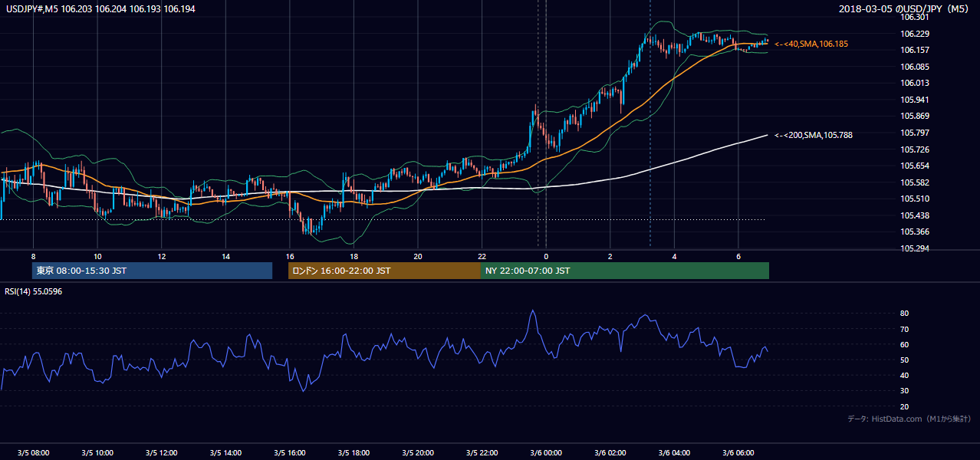Click the 東京 08:00-15:30 JST session bar

(x=152, y=271)
